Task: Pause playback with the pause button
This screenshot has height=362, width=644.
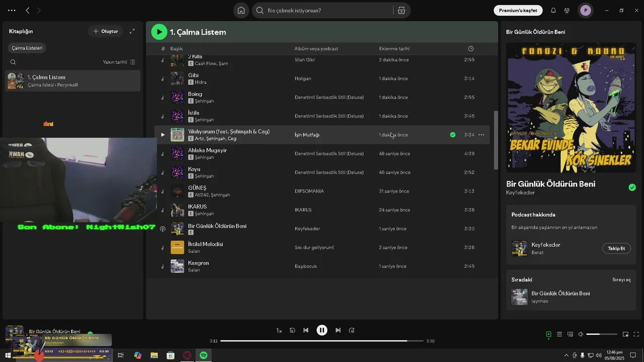Action: [x=322, y=330]
